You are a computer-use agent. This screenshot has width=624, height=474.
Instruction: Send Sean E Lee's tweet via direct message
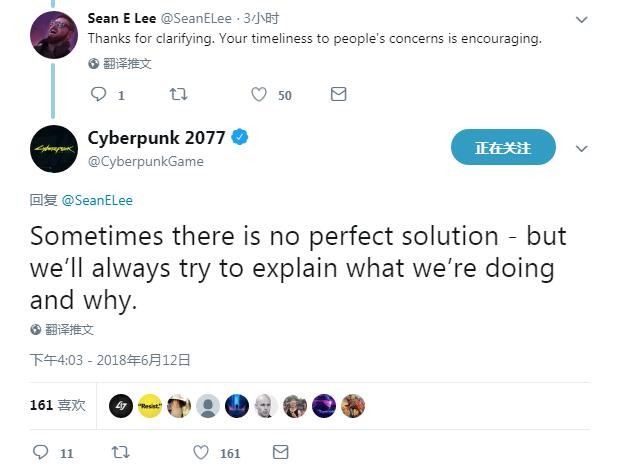[x=338, y=94]
